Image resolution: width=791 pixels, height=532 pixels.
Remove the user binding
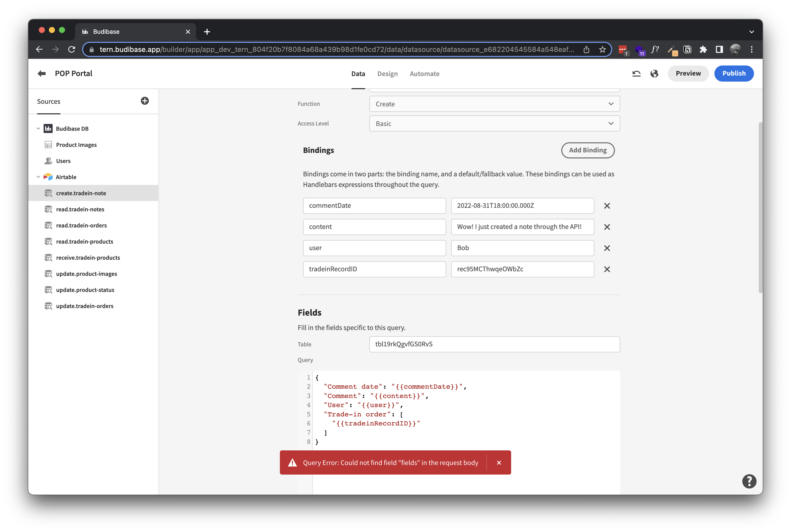coord(607,248)
